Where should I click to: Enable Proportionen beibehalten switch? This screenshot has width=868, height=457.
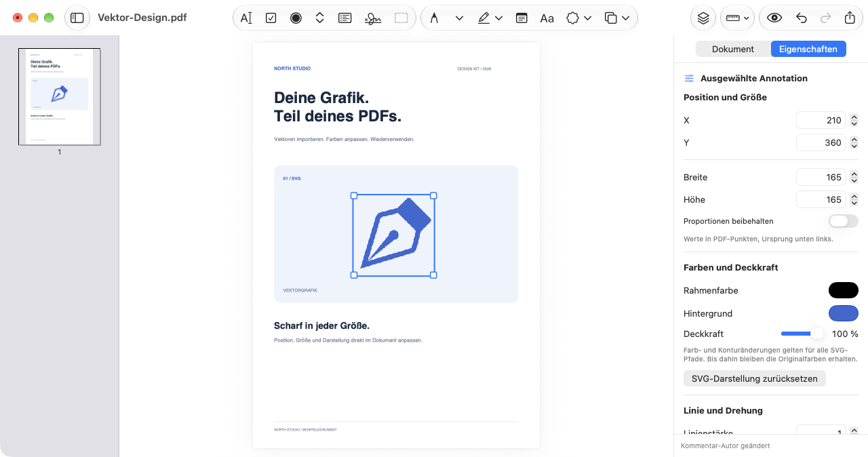(x=844, y=221)
